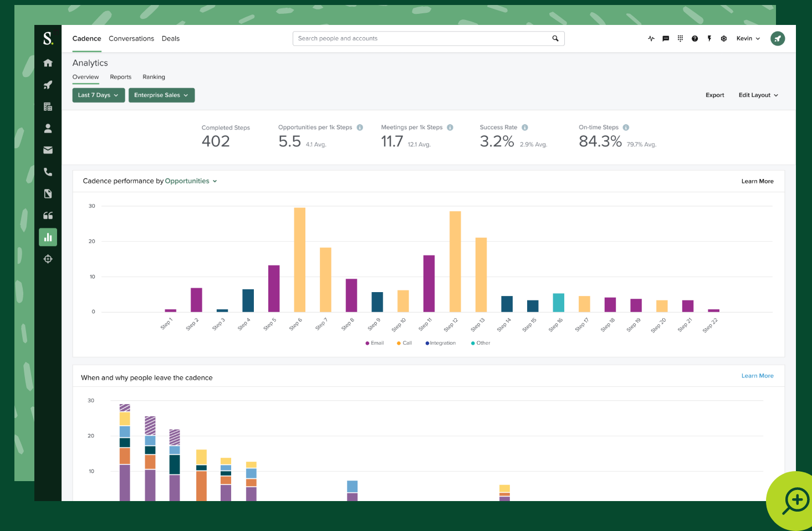Open the Calls phone icon in sidebar
This screenshot has height=531, width=812.
click(48, 172)
